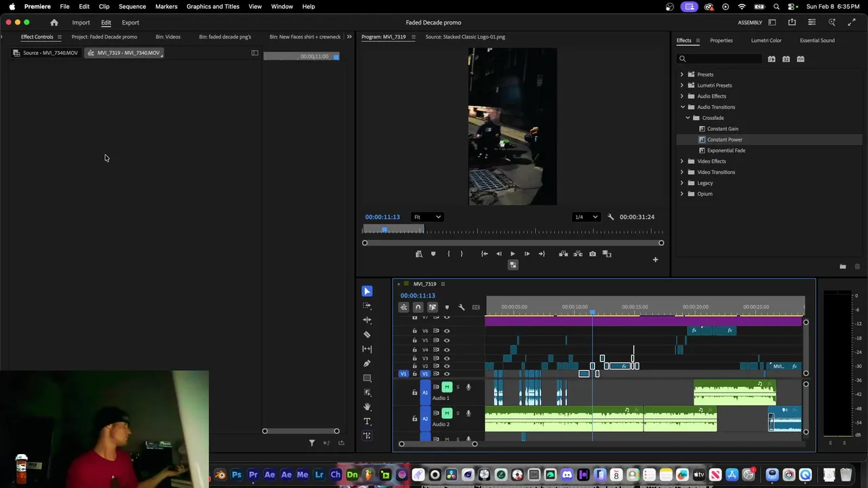Expand the Video Transitions folder

click(682, 172)
